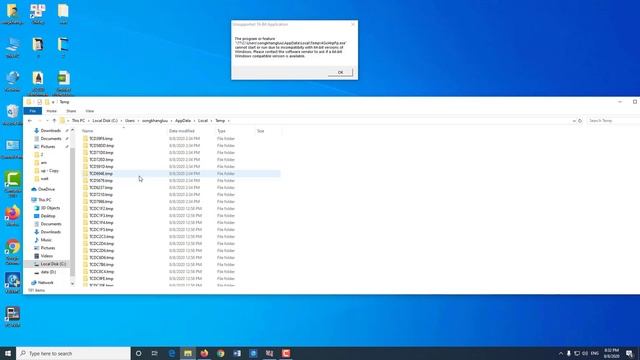Open Task View on the taskbar
The width and height of the screenshot is (640, 360).
(x=155, y=353)
